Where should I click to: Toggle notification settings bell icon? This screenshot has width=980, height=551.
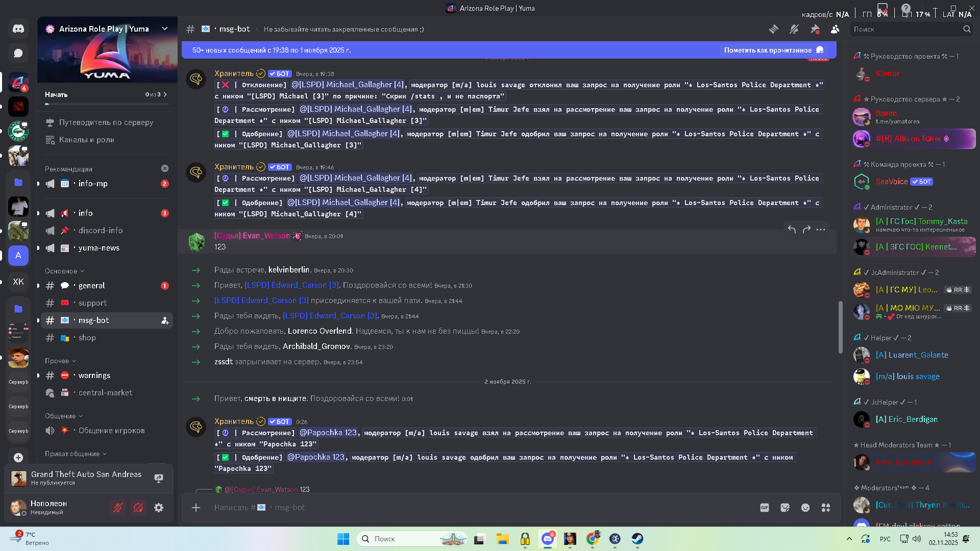coord(794,29)
